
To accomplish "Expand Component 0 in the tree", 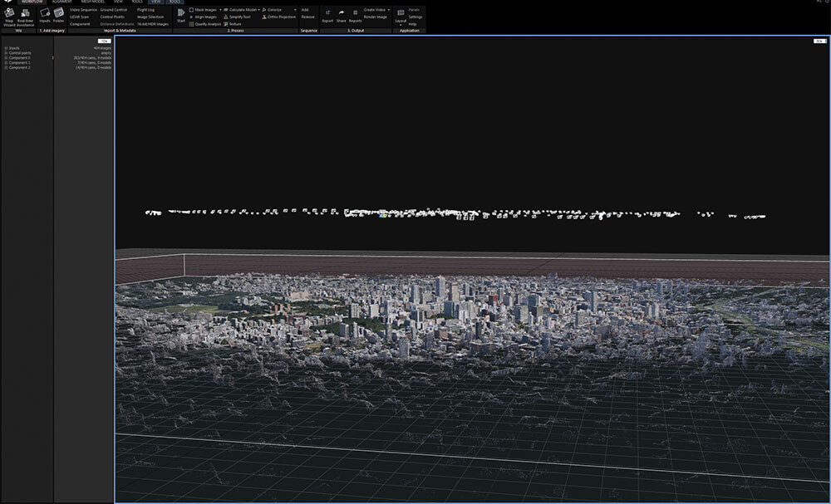I will [6, 58].
